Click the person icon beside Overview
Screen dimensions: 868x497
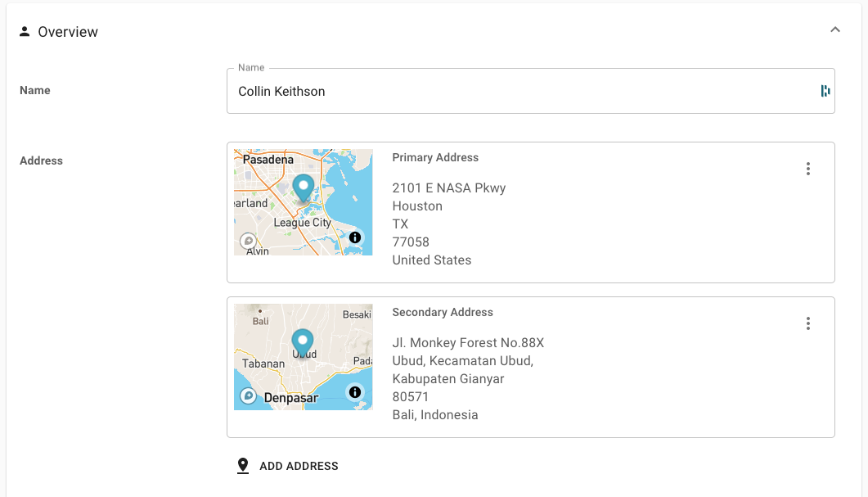[25, 32]
